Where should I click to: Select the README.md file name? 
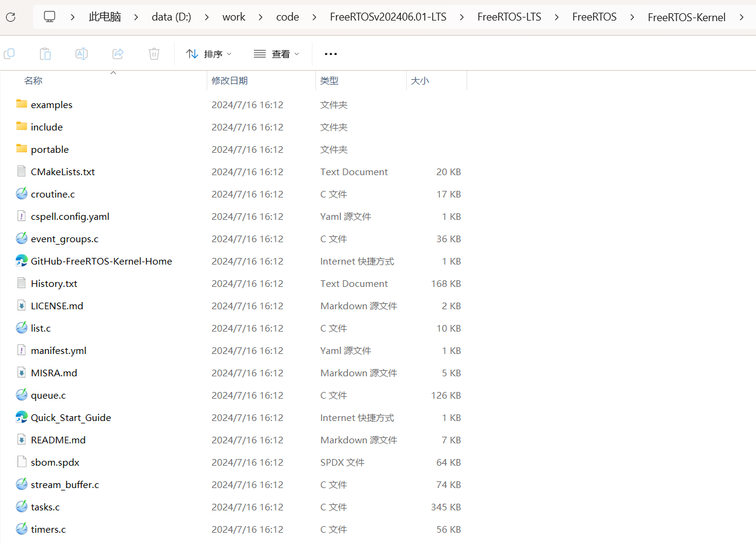coord(59,440)
